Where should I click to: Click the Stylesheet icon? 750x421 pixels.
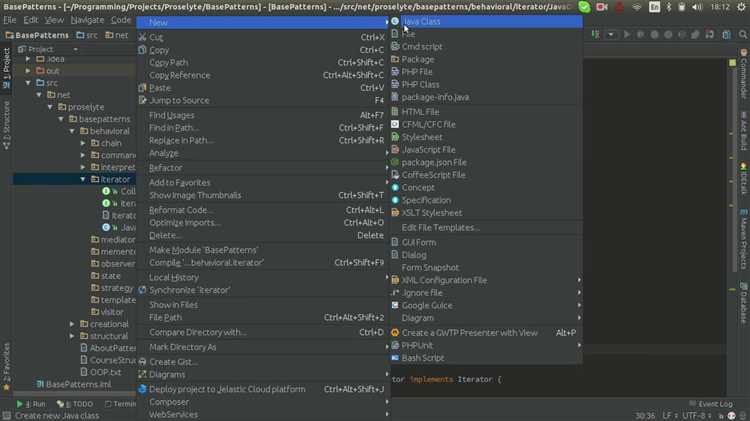(x=395, y=137)
